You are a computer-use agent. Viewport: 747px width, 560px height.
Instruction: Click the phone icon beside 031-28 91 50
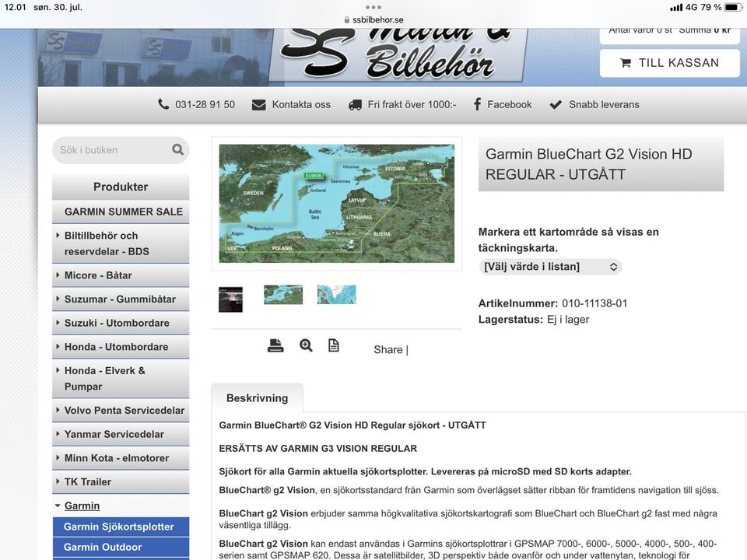point(163,104)
